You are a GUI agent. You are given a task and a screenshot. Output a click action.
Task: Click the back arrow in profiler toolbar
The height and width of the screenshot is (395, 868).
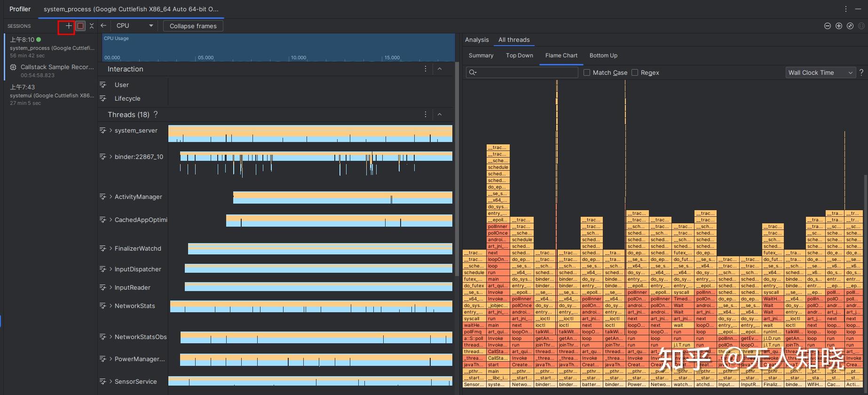[103, 26]
